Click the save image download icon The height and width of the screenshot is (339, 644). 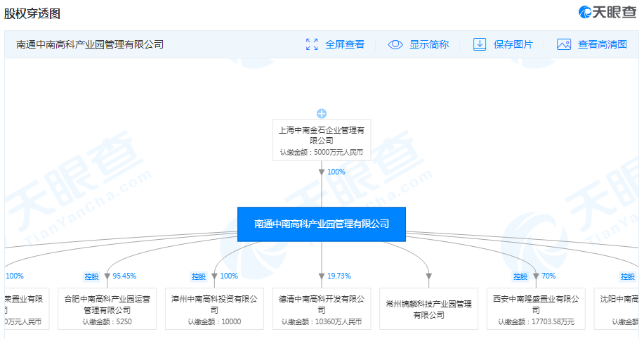click(x=480, y=44)
